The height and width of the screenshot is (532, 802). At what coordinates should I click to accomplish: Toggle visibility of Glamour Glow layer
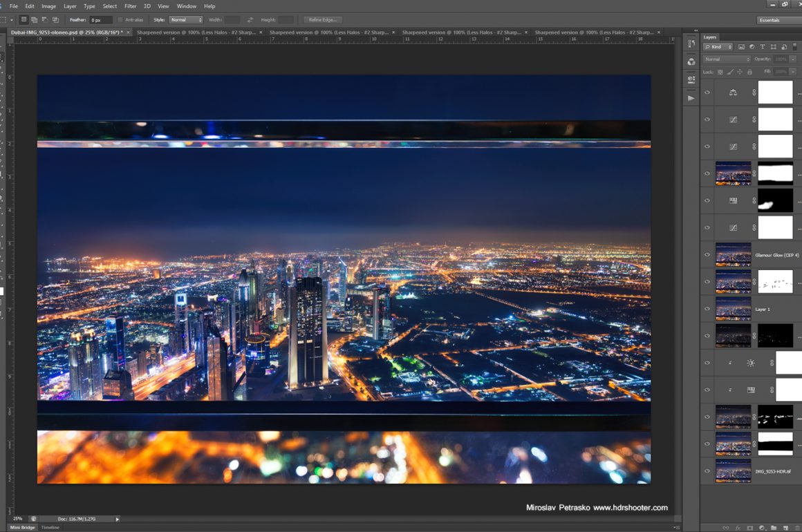pos(707,255)
